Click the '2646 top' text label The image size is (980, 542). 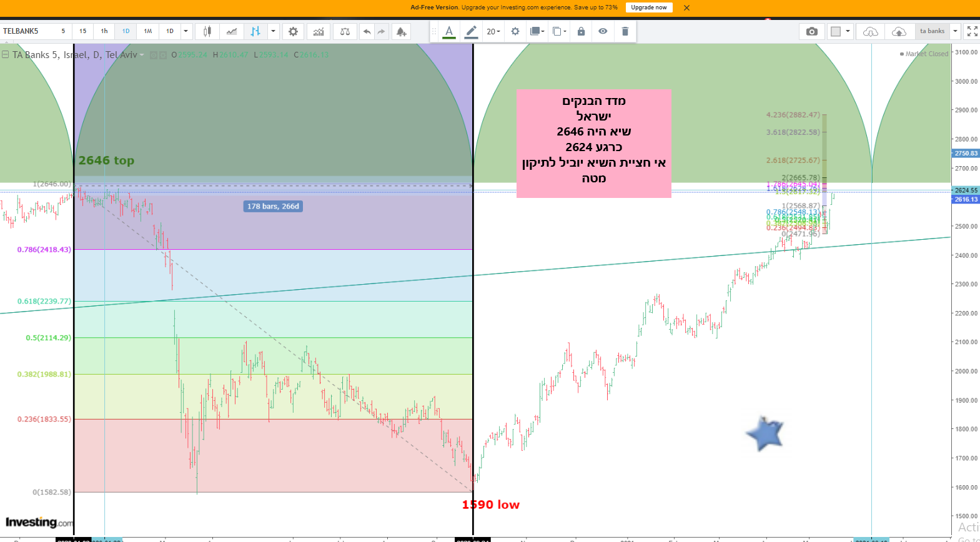click(x=106, y=160)
